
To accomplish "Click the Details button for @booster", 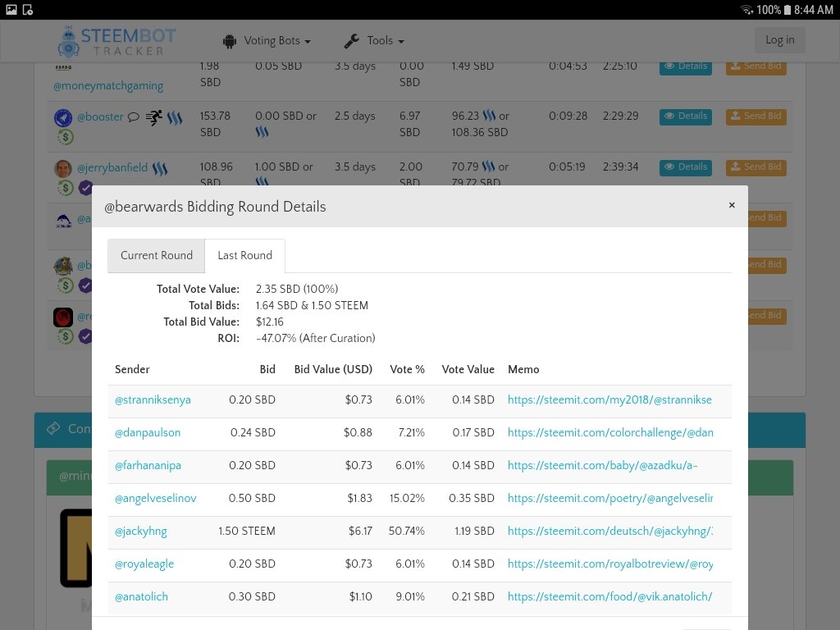I will [x=686, y=116].
